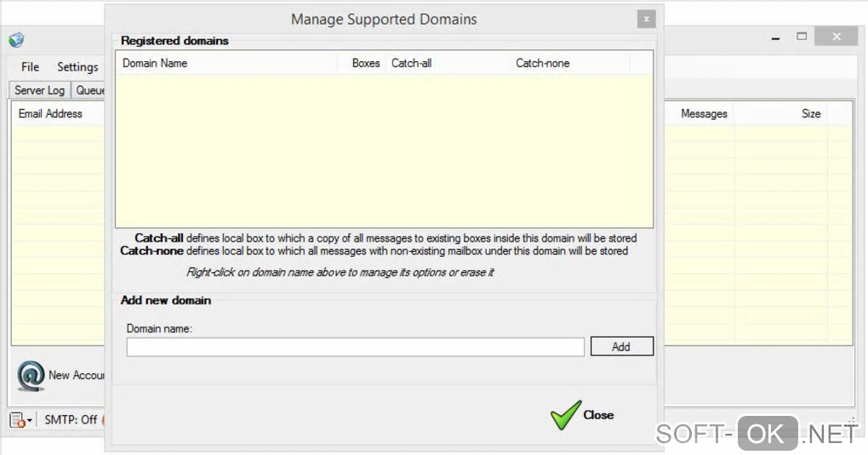The width and height of the screenshot is (868, 455).
Task: Focus the Domain name text field
Action: 355,347
